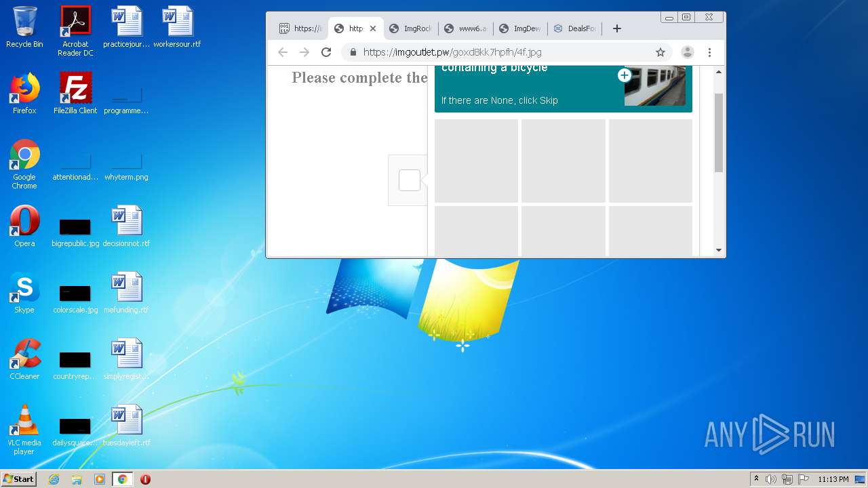Viewport: 868px width, 488px height.
Task: Open the simplyregist document
Action: (x=126, y=359)
